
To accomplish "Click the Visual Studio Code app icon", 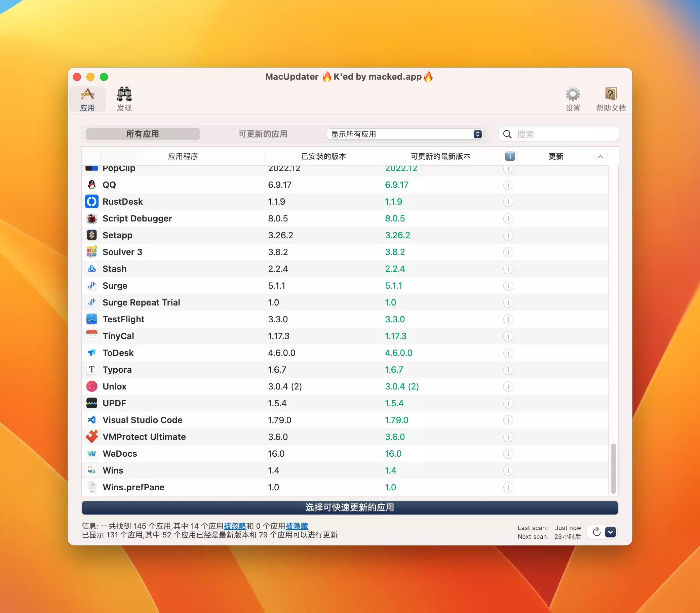I will coord(92,420).
